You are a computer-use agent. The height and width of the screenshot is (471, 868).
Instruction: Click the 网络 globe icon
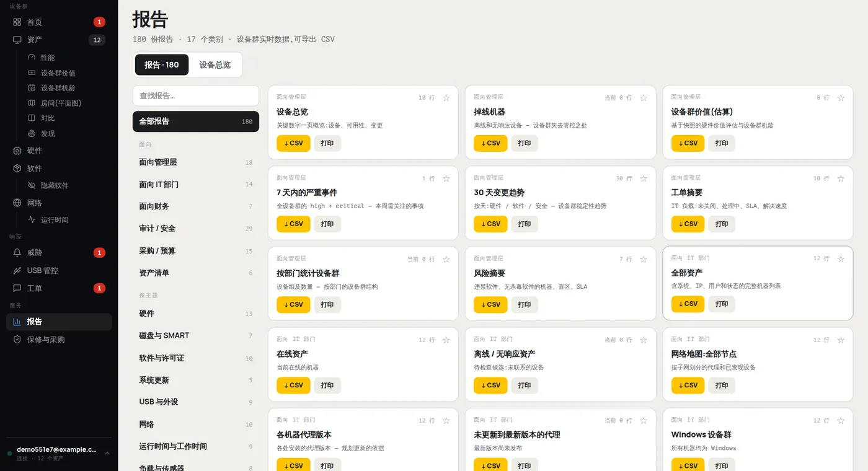point(17,203)
